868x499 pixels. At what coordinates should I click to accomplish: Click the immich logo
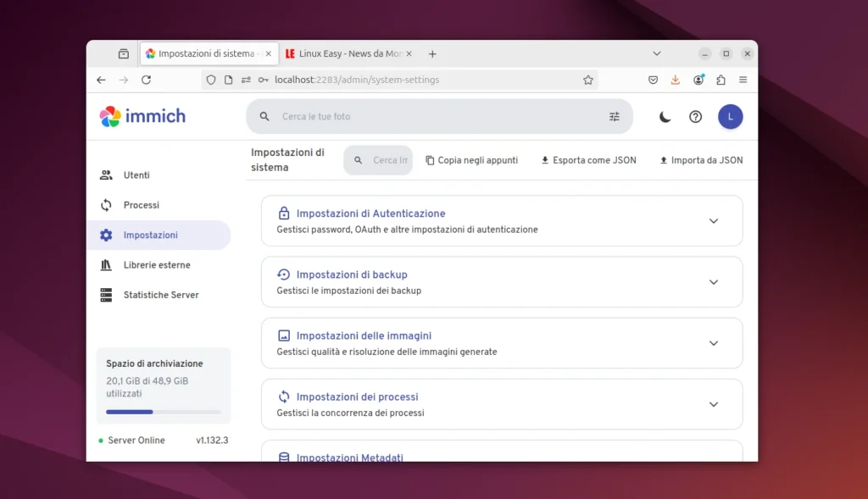point(142,116)
